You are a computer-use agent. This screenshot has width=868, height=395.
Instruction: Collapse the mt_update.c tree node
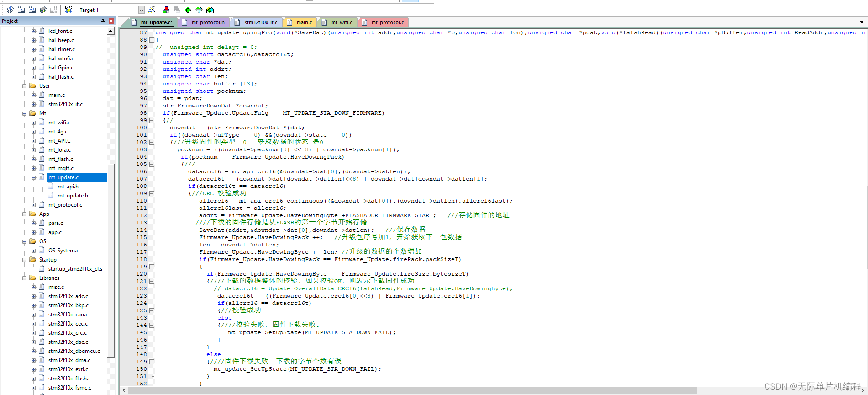33,177
